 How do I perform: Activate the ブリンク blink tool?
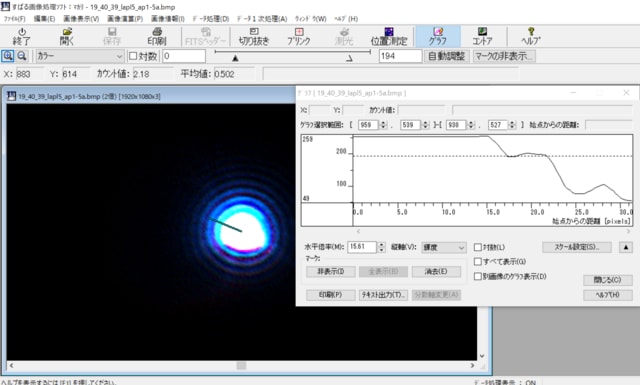299,36
